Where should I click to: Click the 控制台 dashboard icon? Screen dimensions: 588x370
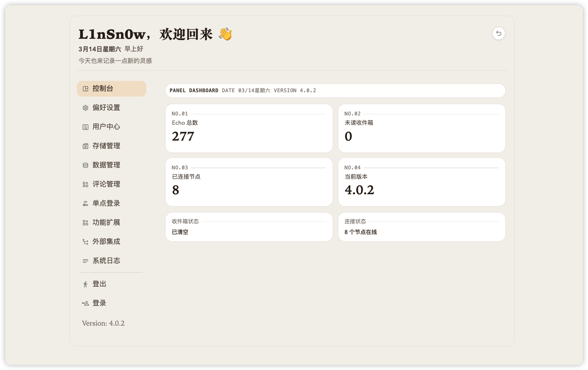tap(85, 89)
